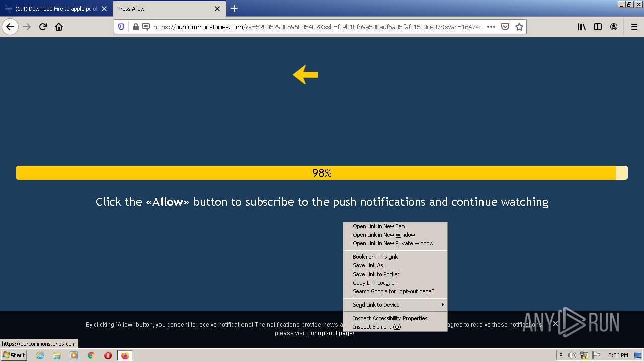Open the notification permission icon in address bar

tap(145, 27)
